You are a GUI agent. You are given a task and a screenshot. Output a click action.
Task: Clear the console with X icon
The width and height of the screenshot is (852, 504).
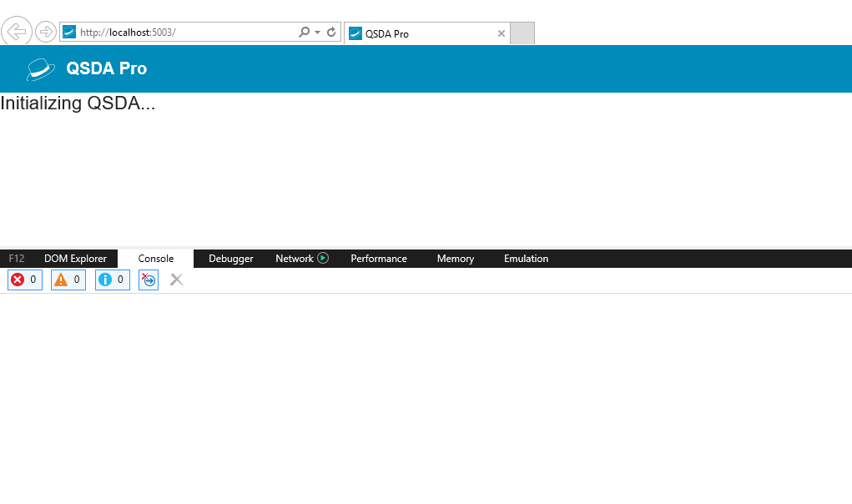click(x=177, y=280)
